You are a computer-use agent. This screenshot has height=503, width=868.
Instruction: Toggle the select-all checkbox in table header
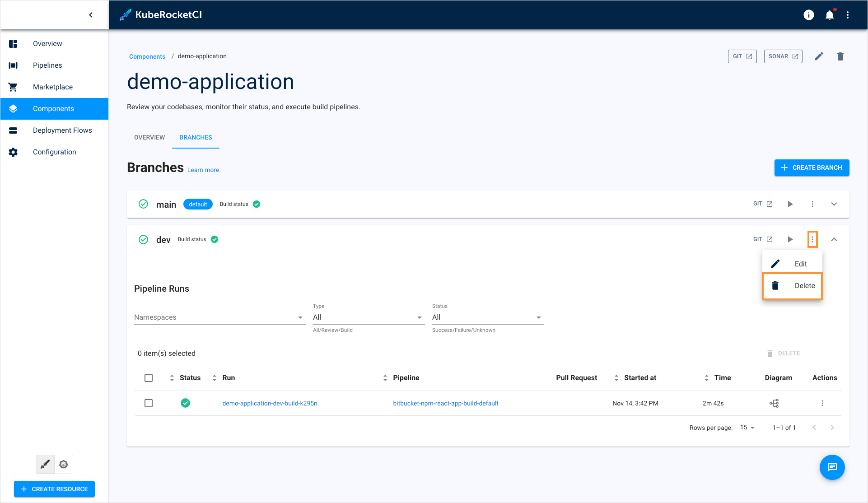coord(149,377)
